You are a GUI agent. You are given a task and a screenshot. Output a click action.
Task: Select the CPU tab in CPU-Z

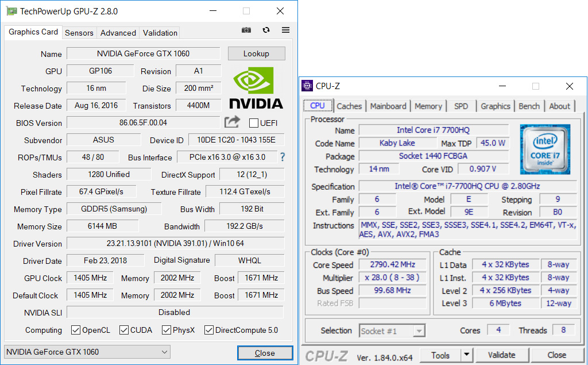pos(318,106)
